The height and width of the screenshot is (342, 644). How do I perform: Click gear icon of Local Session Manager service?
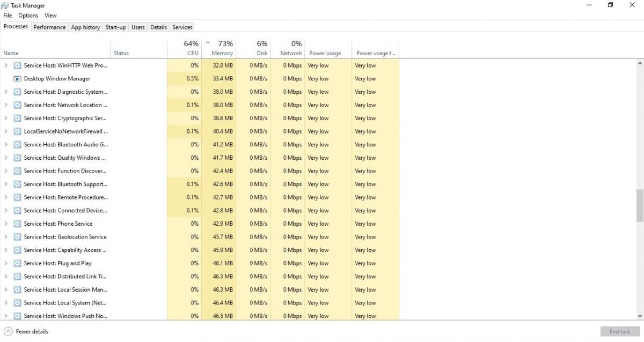[17, 289]
